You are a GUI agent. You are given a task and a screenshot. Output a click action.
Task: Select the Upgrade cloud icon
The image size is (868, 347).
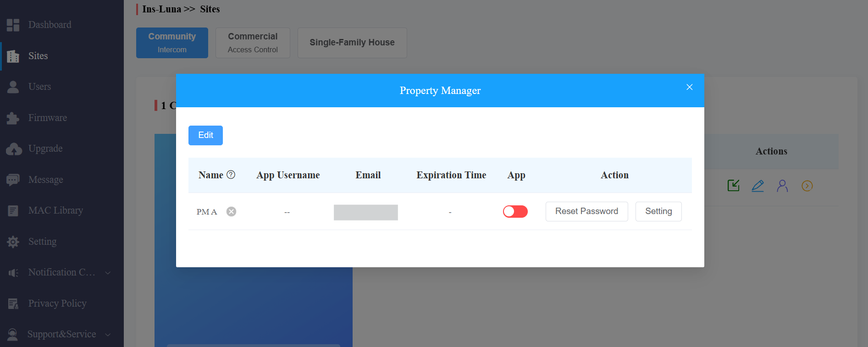click(14, 149)
